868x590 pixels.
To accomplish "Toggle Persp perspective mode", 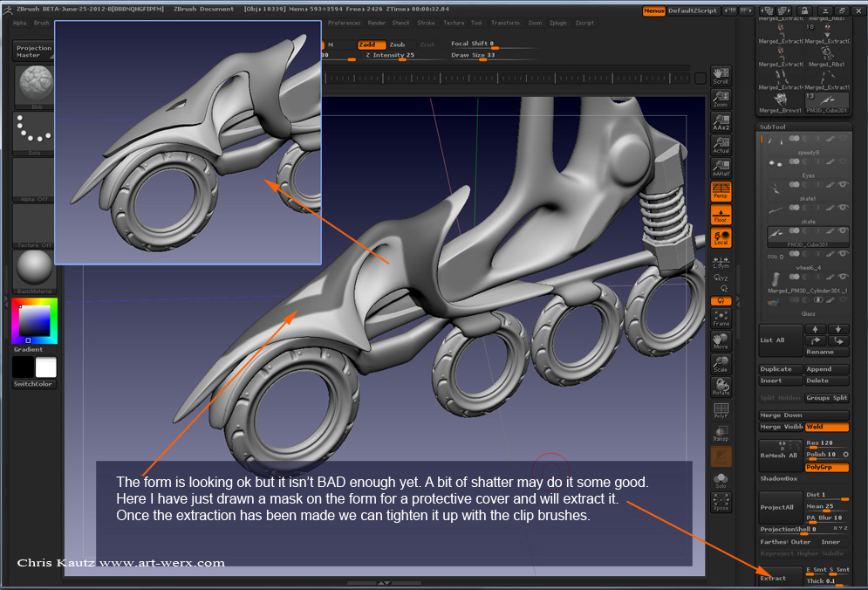I will (721, 192).
